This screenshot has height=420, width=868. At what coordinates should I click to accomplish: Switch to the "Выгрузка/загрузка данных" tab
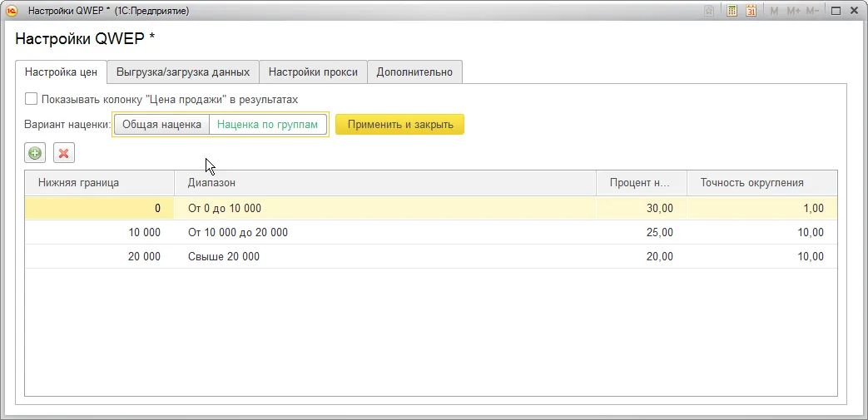tap(183, 72)
